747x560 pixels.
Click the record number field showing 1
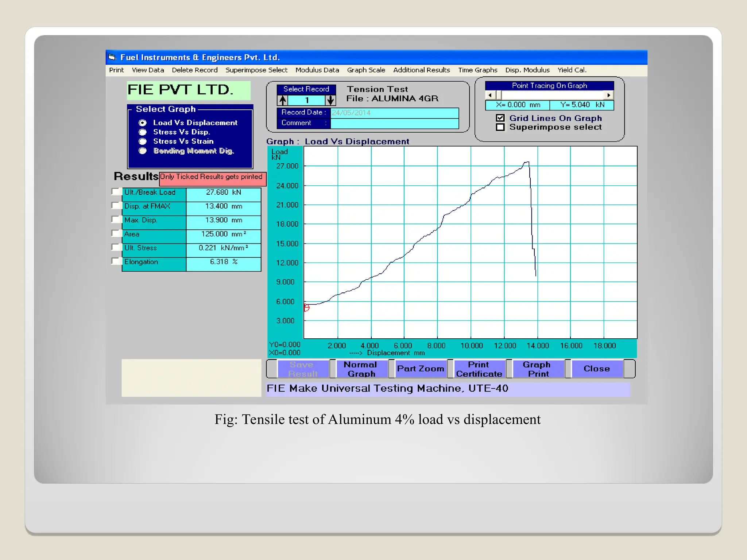point(307,100)
